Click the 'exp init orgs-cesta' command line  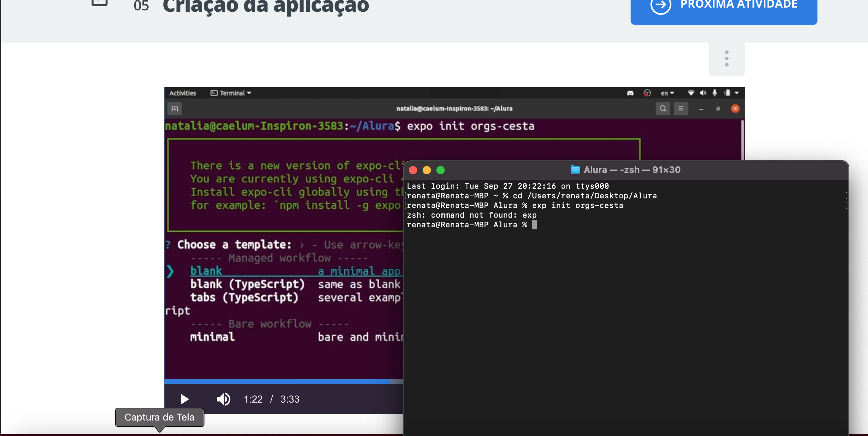(x=578, y=205)
